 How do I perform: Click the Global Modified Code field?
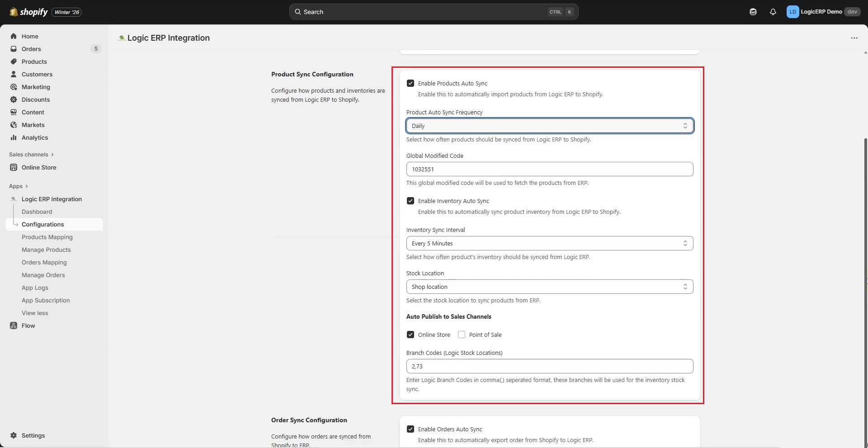pyautogui.click(x=549, y=169)
